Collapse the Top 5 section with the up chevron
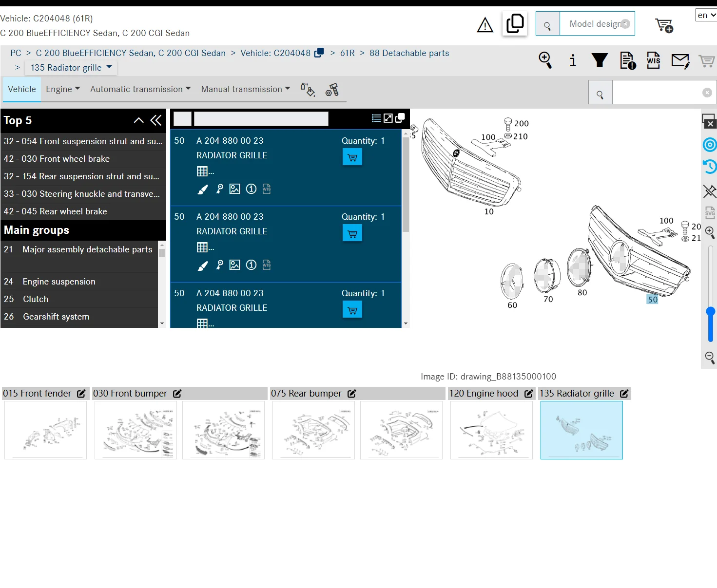717x588 pixels. coord(139,120)
